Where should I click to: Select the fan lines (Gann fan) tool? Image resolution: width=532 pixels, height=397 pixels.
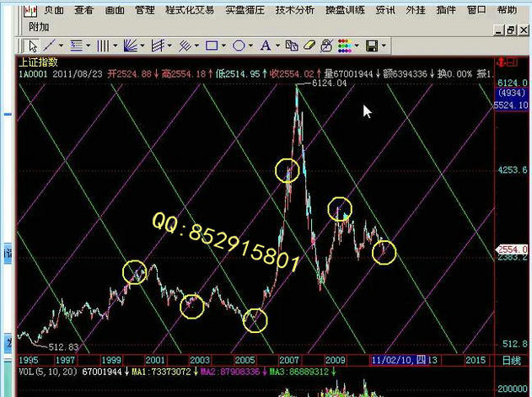(131, 46)
